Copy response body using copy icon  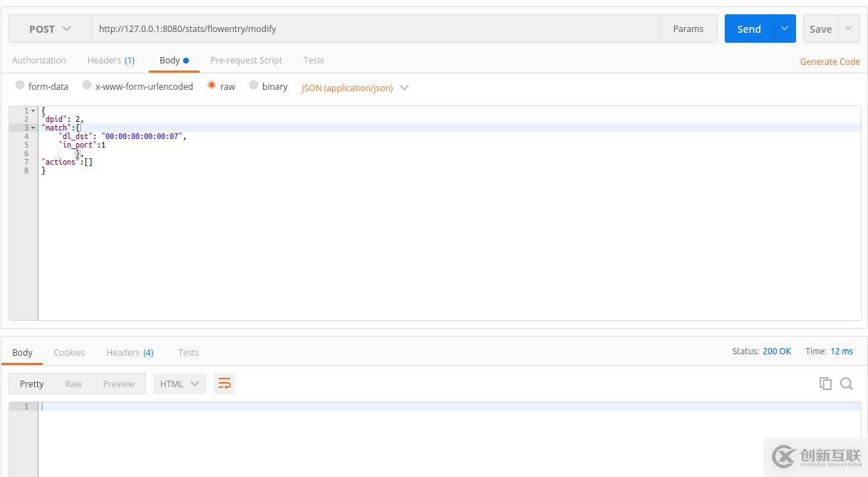click(x=825, y=384)
